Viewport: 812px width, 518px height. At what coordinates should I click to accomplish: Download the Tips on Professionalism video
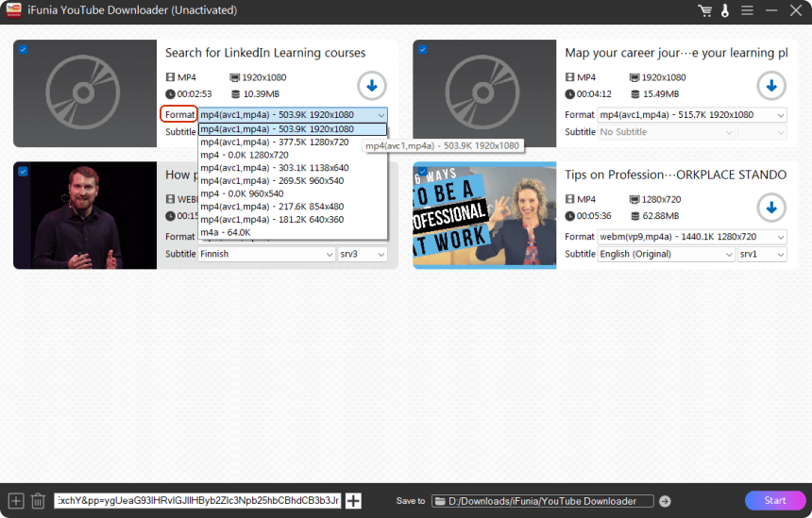click(x=771, y=208)
